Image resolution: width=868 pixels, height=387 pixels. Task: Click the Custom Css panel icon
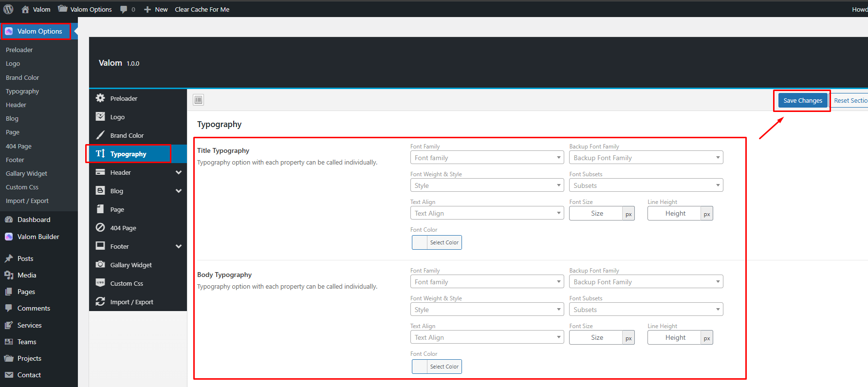100,283
